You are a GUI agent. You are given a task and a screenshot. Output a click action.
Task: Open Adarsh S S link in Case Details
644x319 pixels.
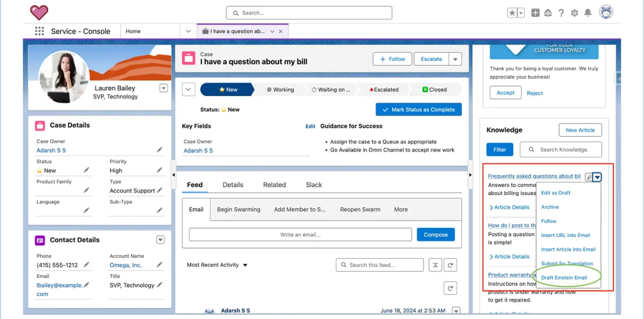51,150
